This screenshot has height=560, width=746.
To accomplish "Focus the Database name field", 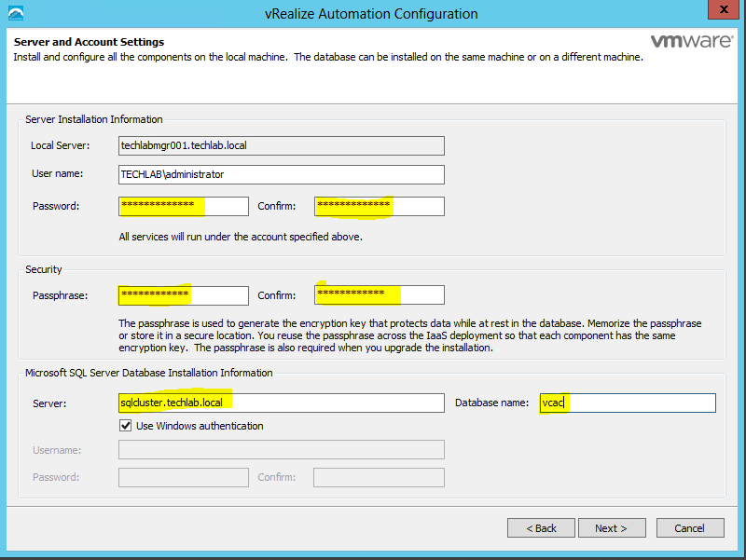I will (628, 403).
